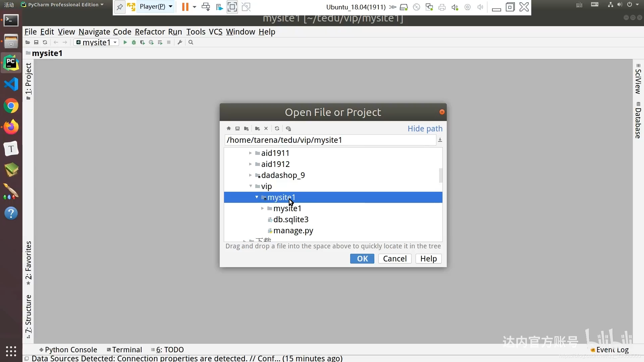Open the mysite1 run configuration dropdown

(97, 43)
